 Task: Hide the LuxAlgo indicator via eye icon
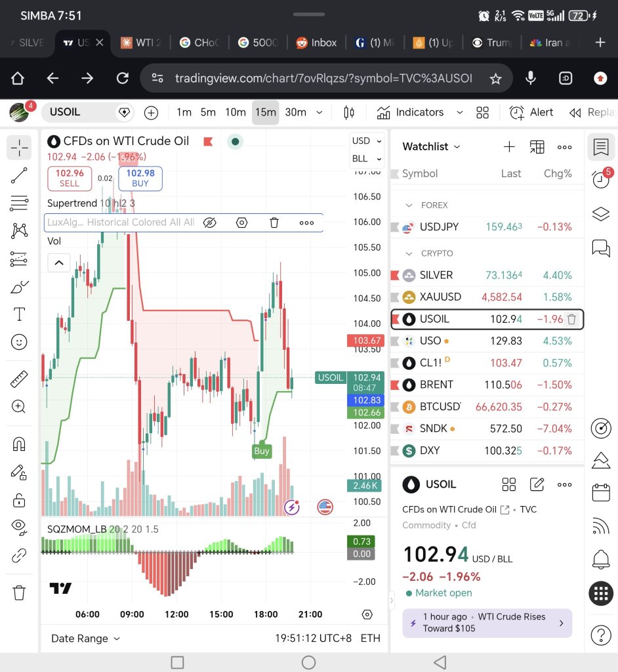tap(209, 222)
